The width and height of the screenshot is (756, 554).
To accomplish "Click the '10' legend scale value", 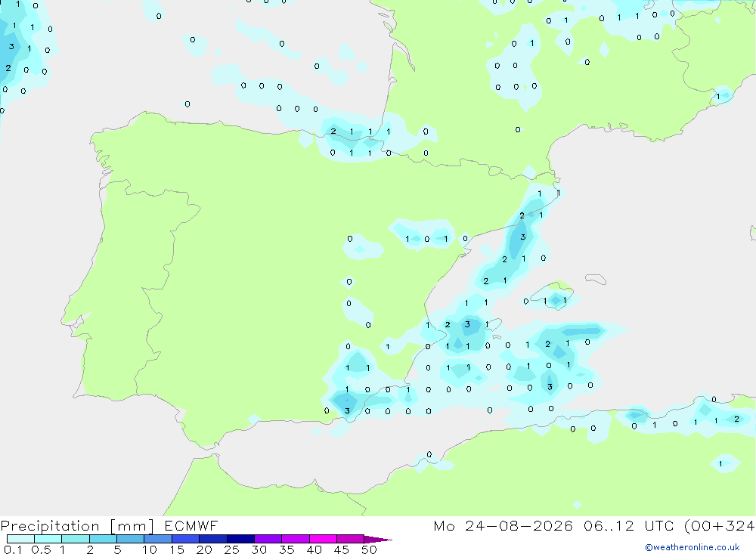I will click(150, 549).
